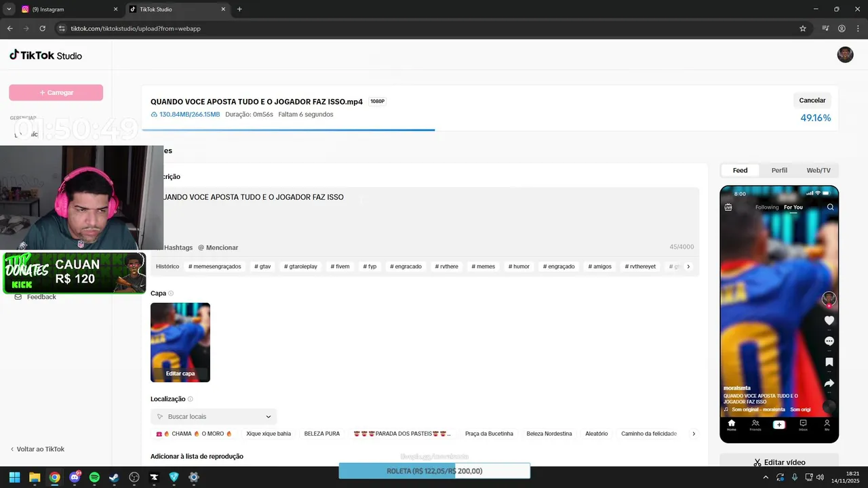Click the Carregar upload button

click(x=56, y=93)
